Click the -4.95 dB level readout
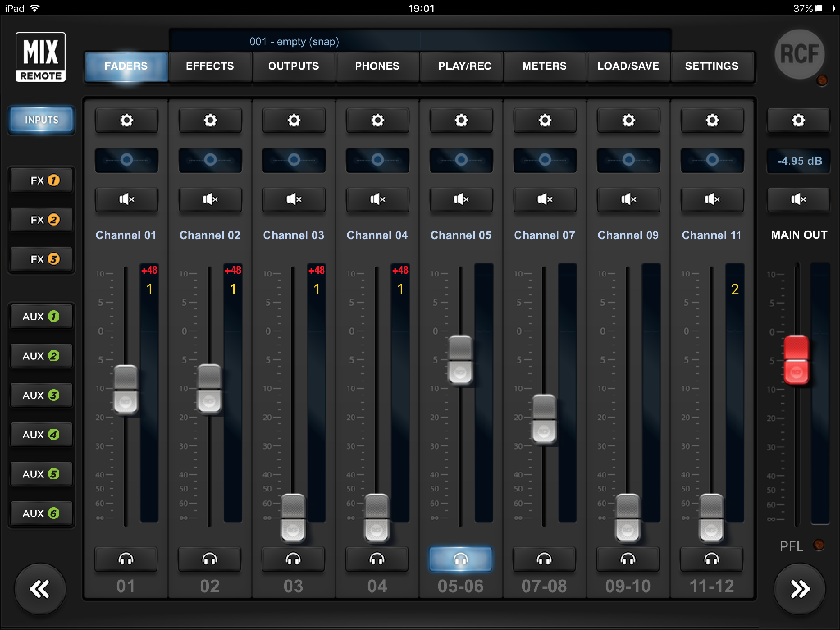Viewport: 840px width, 630px height. click(x=799, y=161)
